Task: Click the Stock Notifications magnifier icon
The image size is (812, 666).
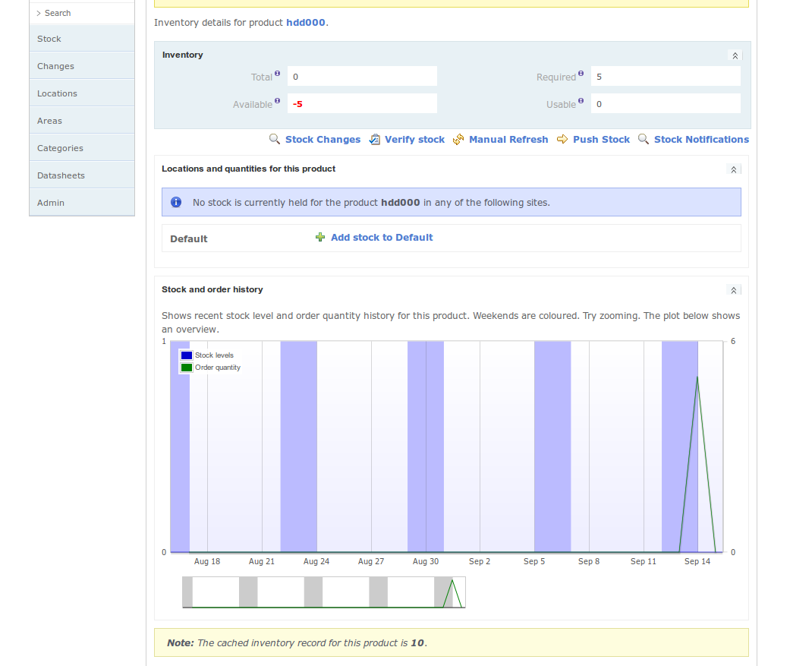Action: point(644,139)
